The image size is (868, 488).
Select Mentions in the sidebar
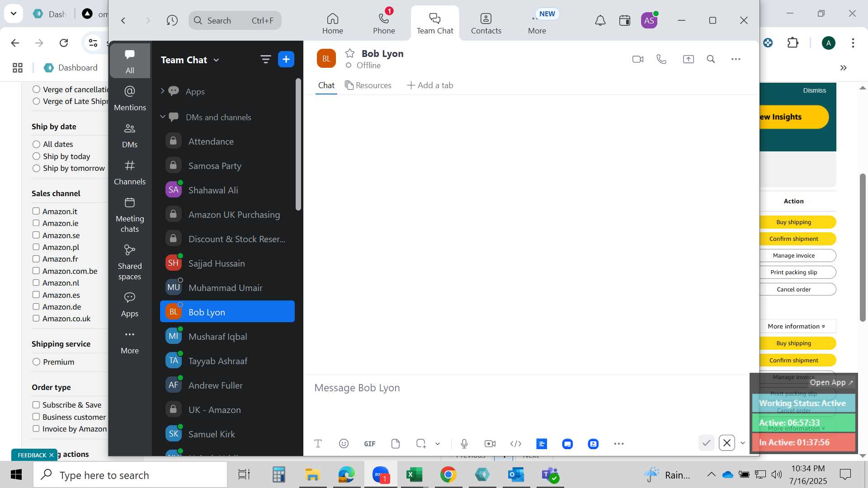pos(130,98)
